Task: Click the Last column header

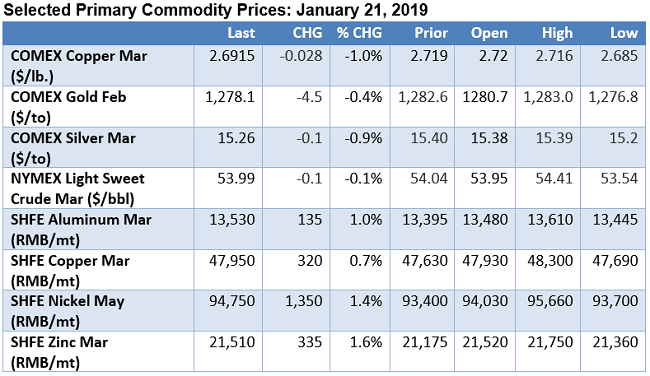Action: pos(241,33)
